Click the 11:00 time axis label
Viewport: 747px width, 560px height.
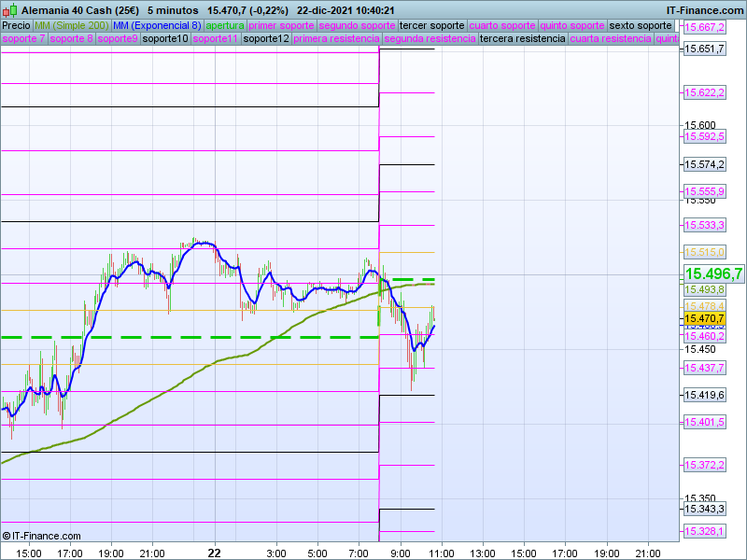(442, 553)
